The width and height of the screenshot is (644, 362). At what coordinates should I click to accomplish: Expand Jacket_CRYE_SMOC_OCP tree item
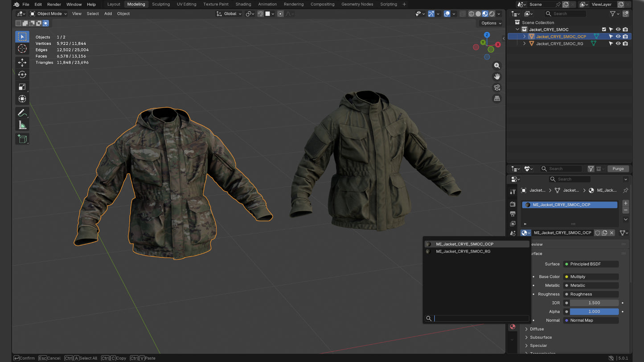tap(525, 37)
